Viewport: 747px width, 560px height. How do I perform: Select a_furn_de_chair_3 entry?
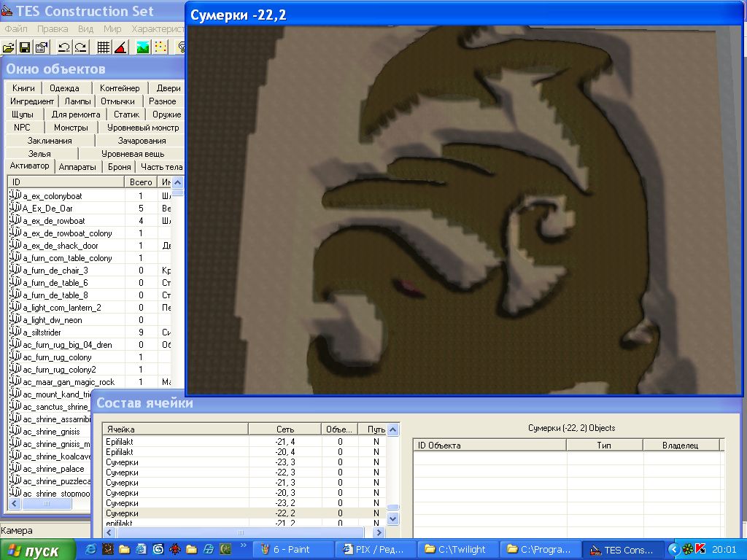pyautogui.click(x=55, y=271)
